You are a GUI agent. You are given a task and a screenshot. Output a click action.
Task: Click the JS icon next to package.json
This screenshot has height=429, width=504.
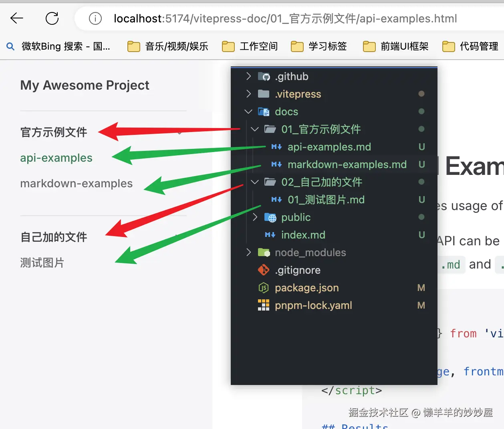click(264, 288)
